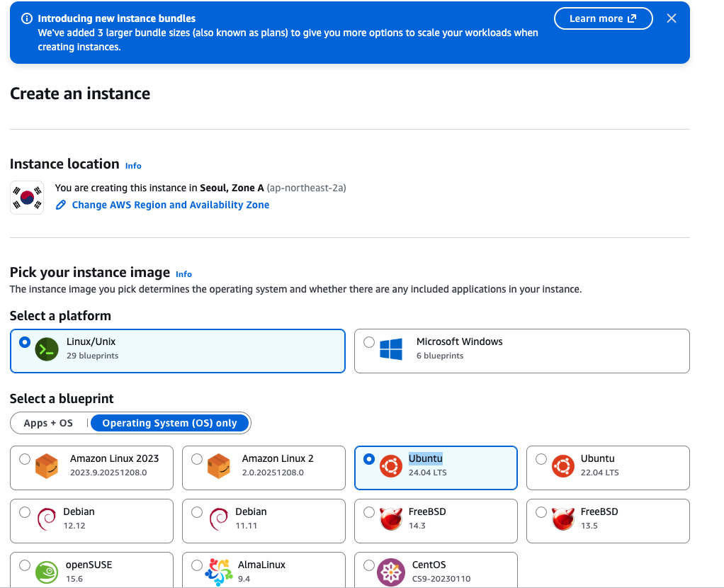Select Amazon Linux 2023 radio button
Screen dimensions: 724x588
25,459
